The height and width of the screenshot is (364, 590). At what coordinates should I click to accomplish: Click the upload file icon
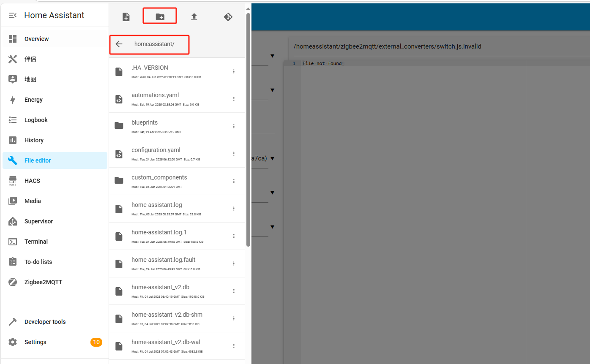tap(194, 17)
